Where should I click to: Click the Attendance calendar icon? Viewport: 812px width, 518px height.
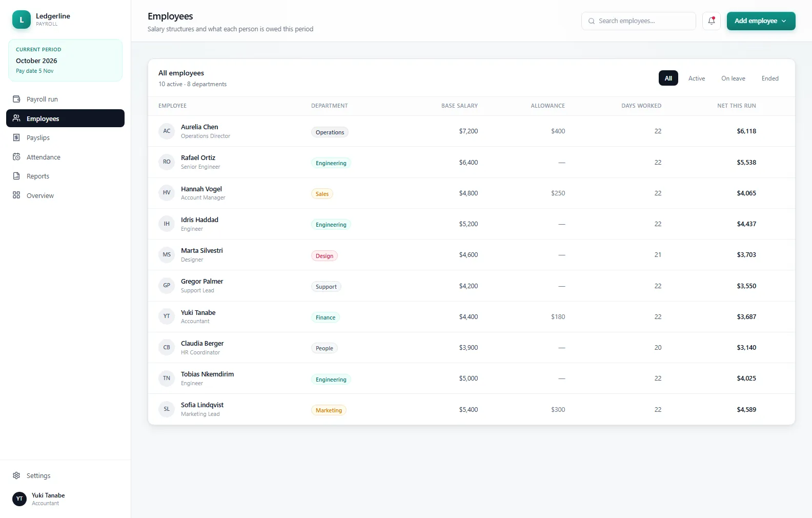tap(16, 157)
